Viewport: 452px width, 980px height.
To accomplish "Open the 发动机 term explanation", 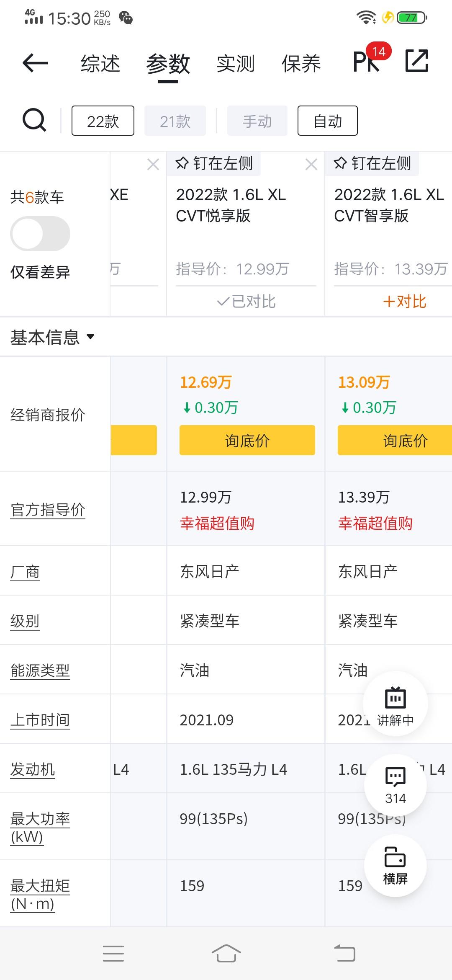I will (x=33, y=769).
